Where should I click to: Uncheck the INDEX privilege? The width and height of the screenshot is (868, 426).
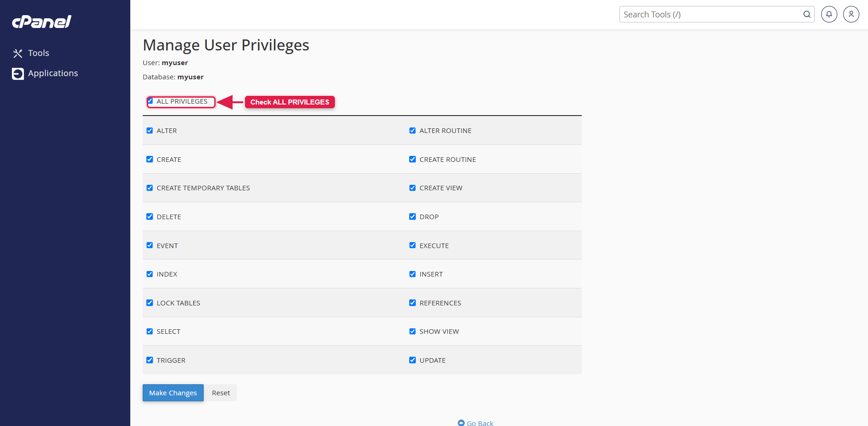(x=150, y=274)
